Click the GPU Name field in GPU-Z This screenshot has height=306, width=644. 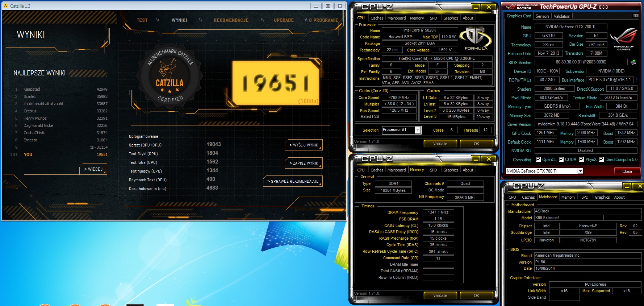point(570,27)
